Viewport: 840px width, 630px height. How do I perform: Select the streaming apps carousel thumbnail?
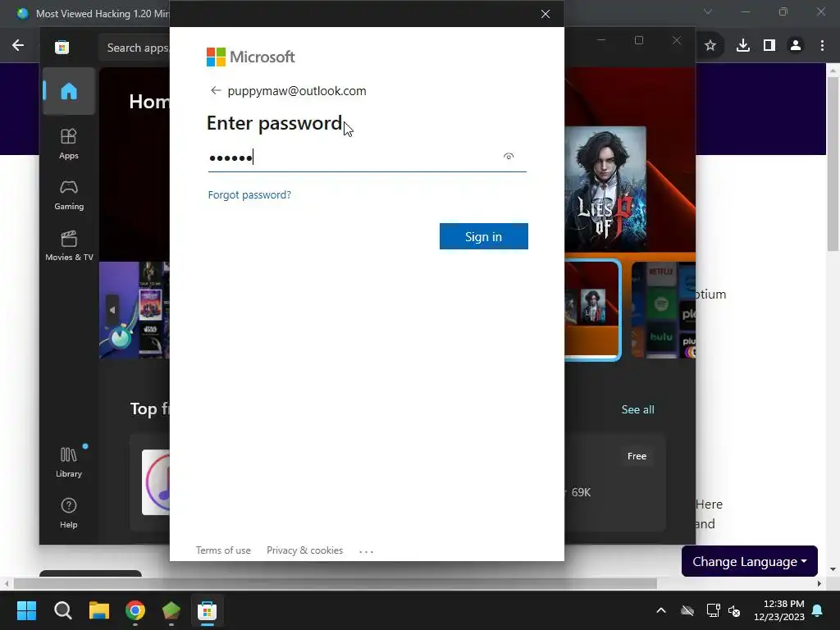(x=664, y=309)
